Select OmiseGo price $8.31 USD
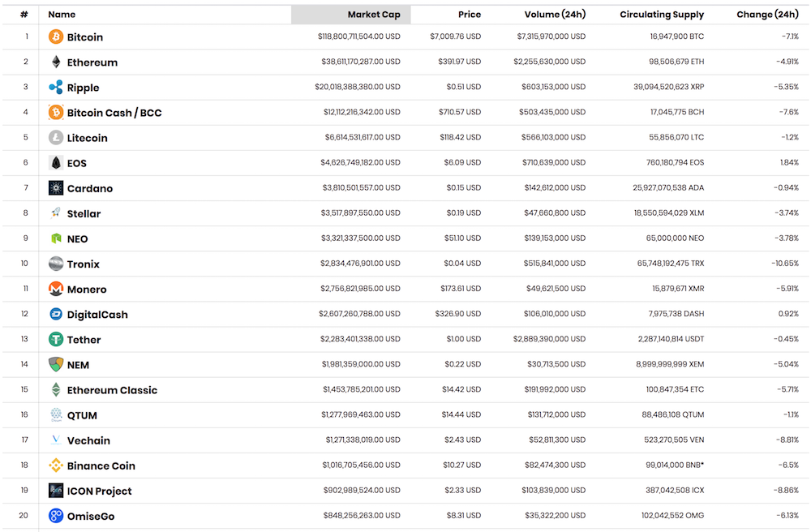This screenshot has height=532, width=811. 464,516
